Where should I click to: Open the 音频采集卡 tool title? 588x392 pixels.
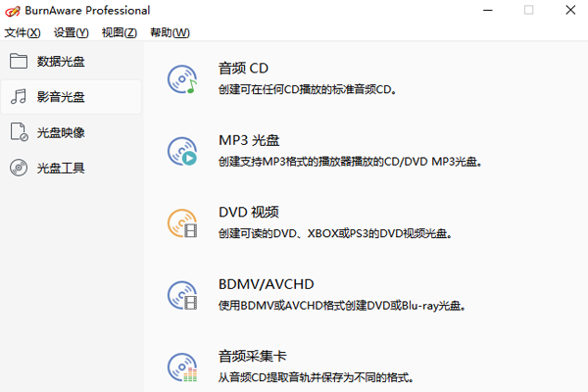point(253,356)
